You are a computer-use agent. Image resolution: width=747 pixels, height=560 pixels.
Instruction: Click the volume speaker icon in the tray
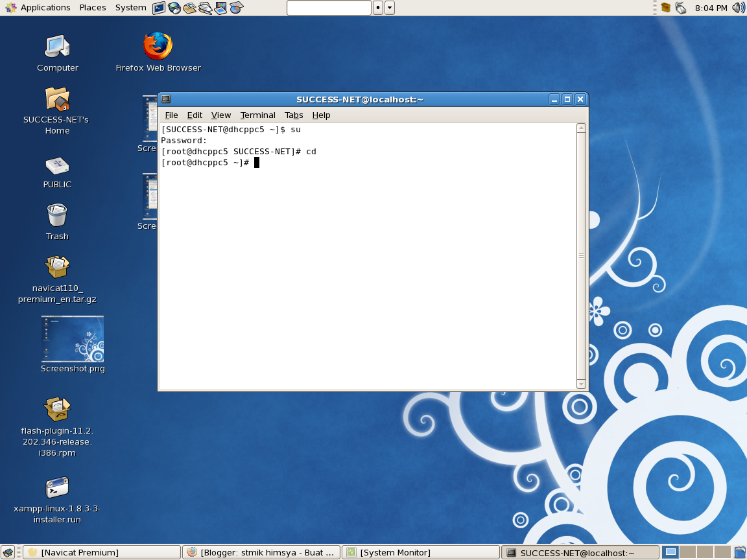click(x=737, y=7)
